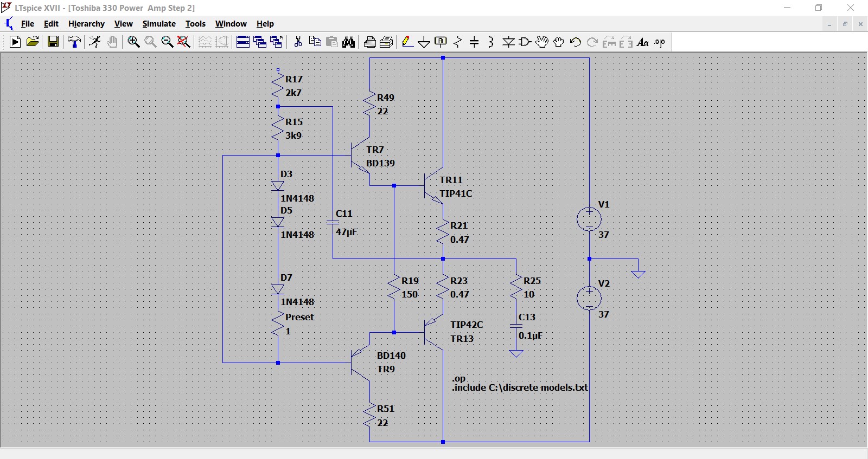The image size is (868, 459).
Task: Click the Print icon
Action: (x=387, y=42)
